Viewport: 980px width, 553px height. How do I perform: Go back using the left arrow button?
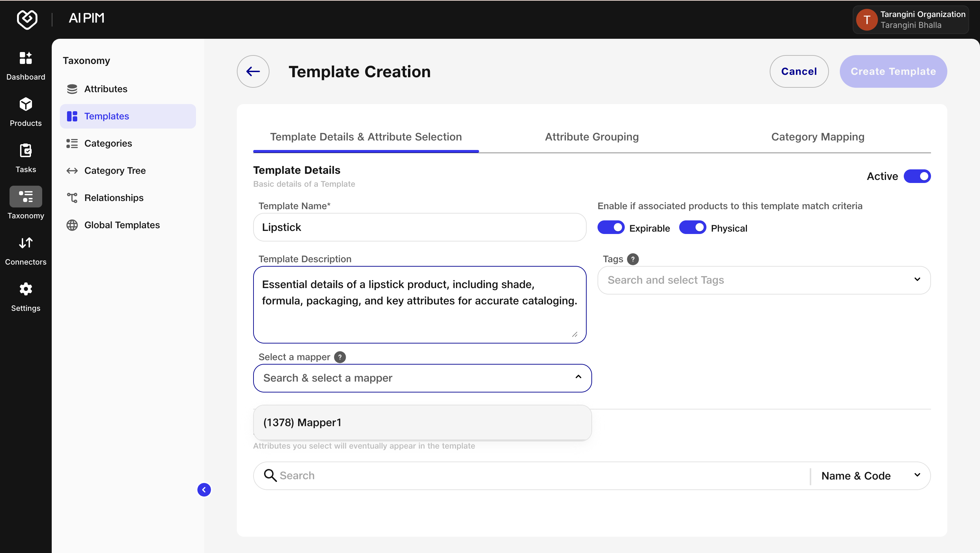[253, 71]
